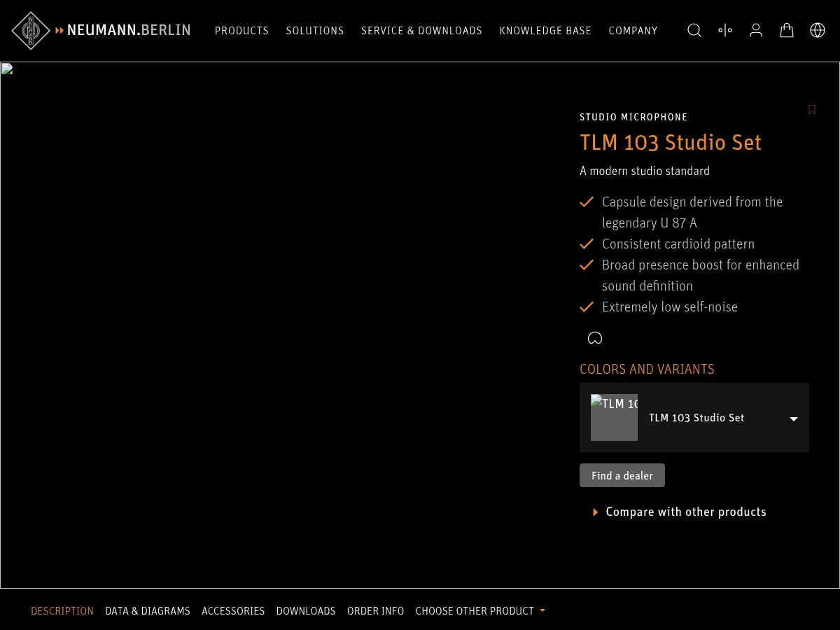Screen dimensions: 840x630
Task: Expand Compare with other products
Action: point(685,512)
